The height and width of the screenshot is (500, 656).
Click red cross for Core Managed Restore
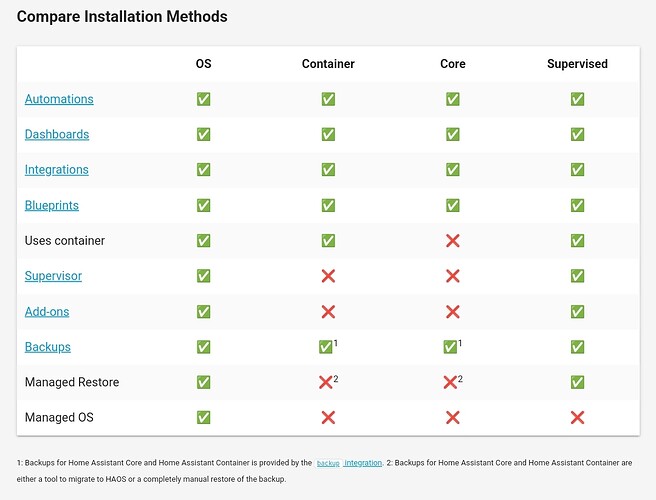(450, 382)
